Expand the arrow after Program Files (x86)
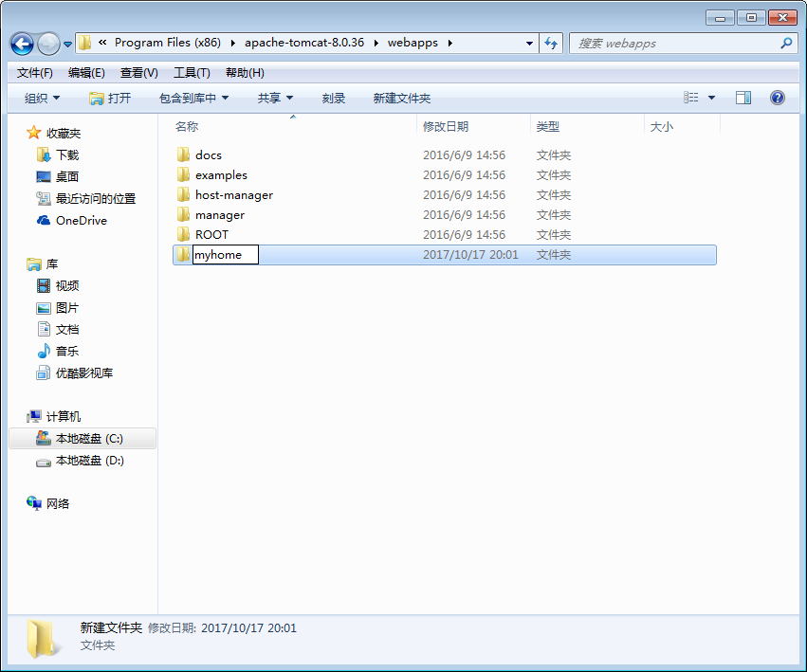Viewport: 807px width, 672px height. coord(232,43)
